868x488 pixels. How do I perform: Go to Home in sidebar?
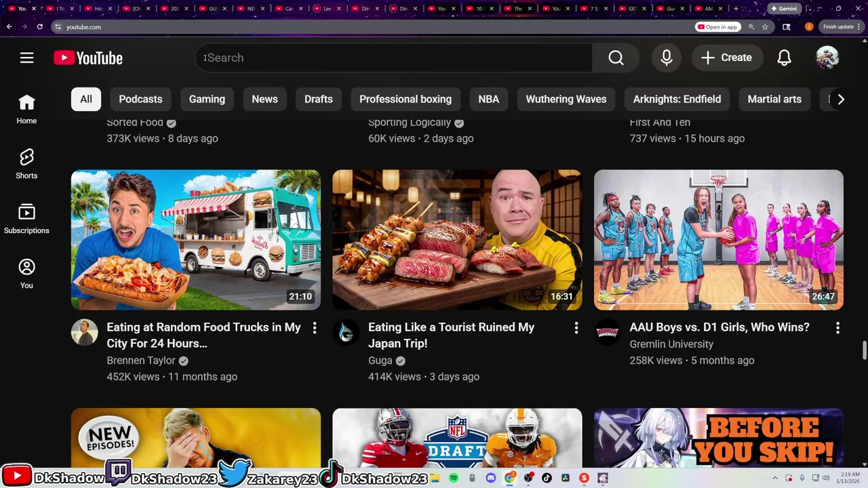click(26, 110)
